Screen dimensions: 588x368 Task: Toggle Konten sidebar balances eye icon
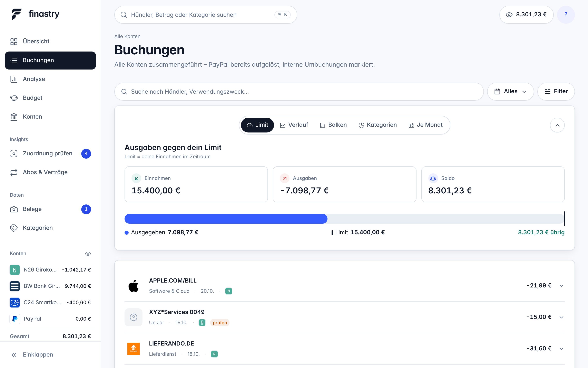(88, 254)
